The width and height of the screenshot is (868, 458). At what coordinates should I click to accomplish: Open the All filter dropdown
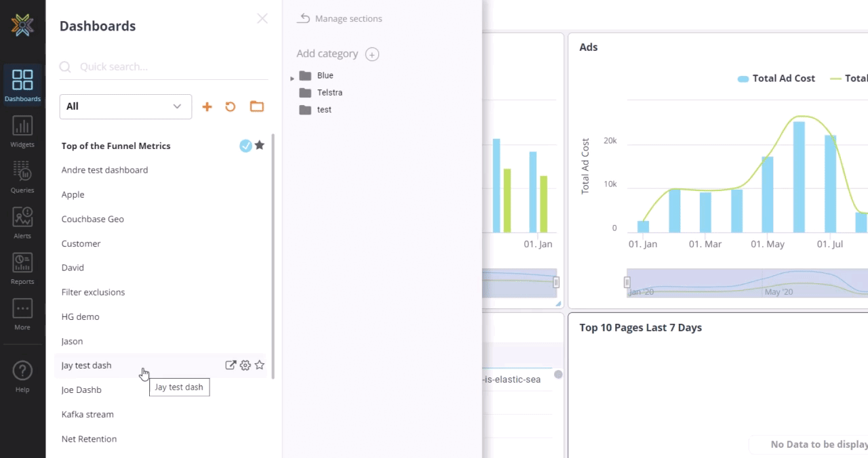[x=125, y=106]
